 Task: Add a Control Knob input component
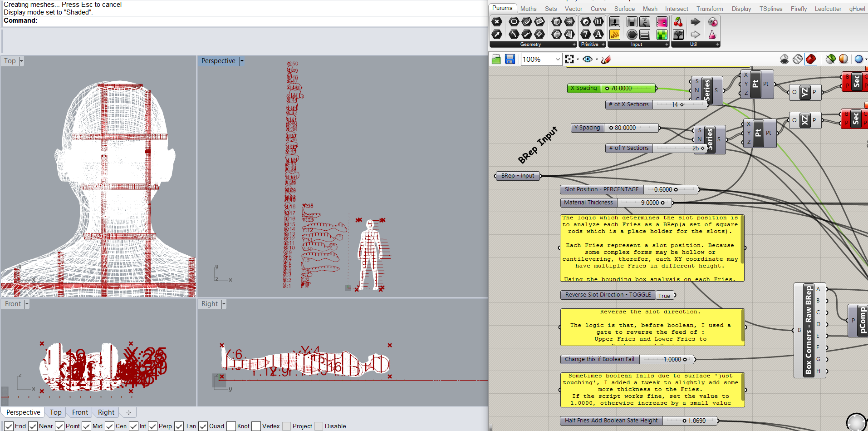click(x=632, y=35)
